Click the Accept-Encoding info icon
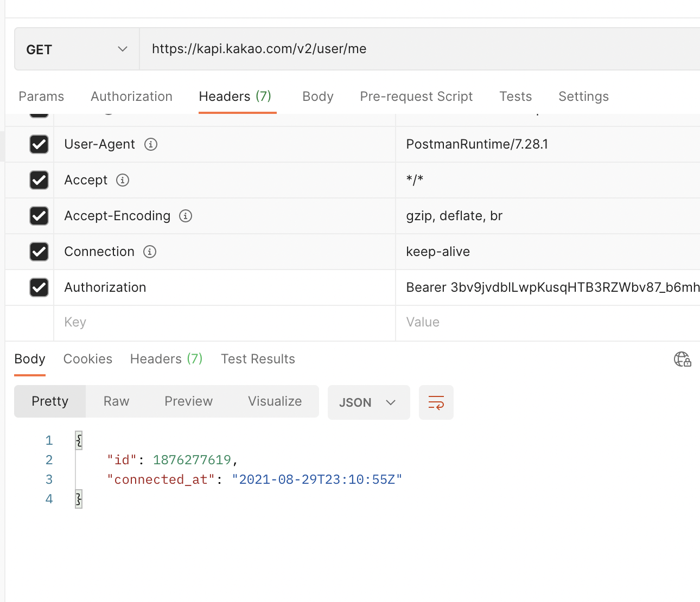 [x=185, y=216]
